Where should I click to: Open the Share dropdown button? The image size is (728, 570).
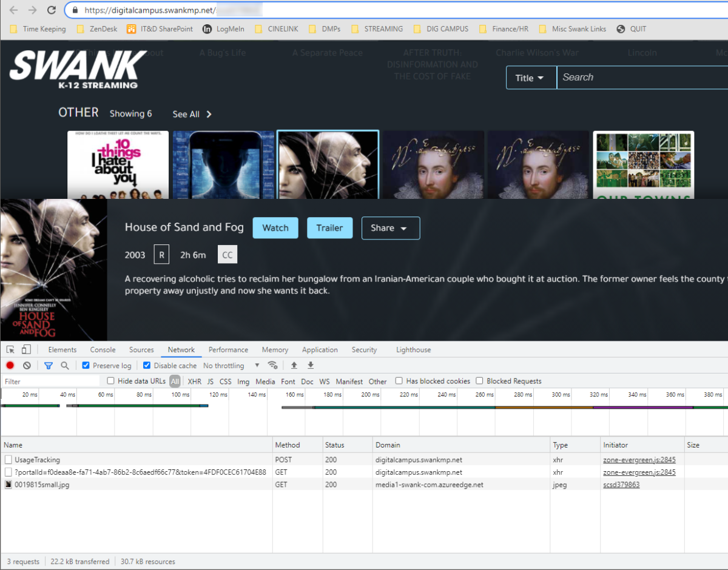click(x=390, y=228)
